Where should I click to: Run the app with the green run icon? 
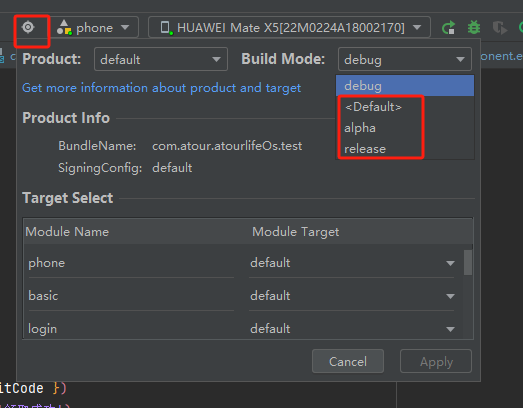click(448, 28)
